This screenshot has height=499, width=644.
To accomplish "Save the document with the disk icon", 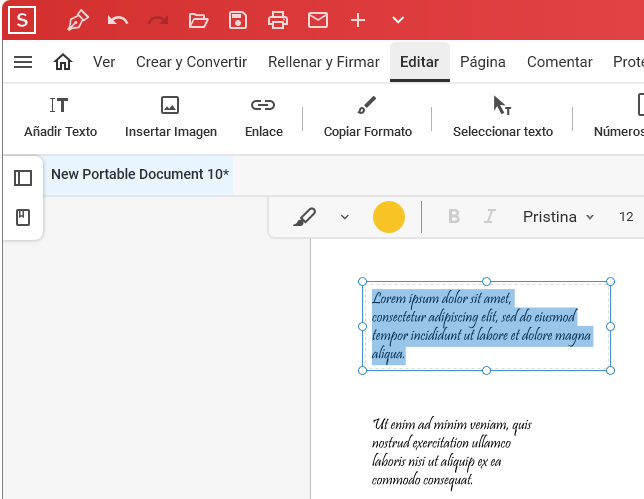I will (x=238, y=20).
